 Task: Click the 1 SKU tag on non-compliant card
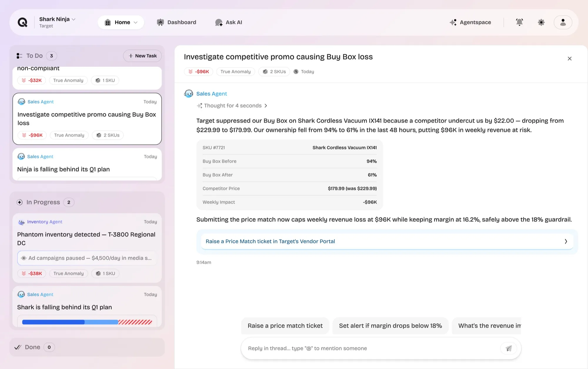click(105, 80)
